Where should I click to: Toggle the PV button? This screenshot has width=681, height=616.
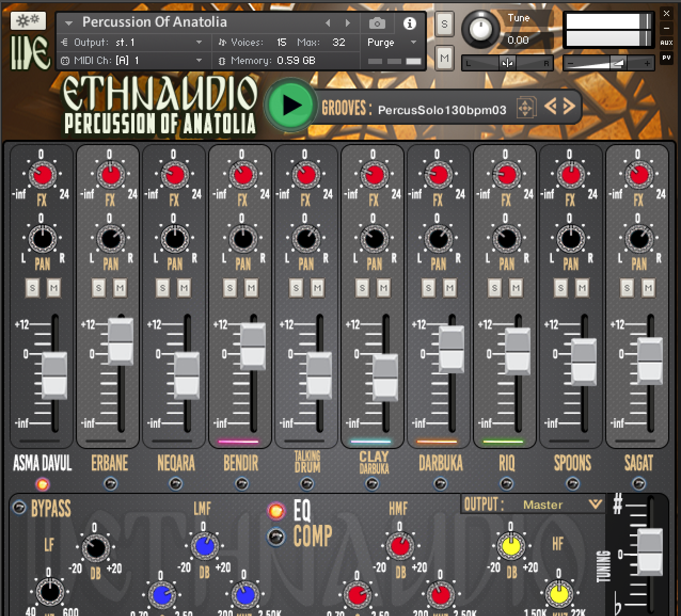point(666,58)
